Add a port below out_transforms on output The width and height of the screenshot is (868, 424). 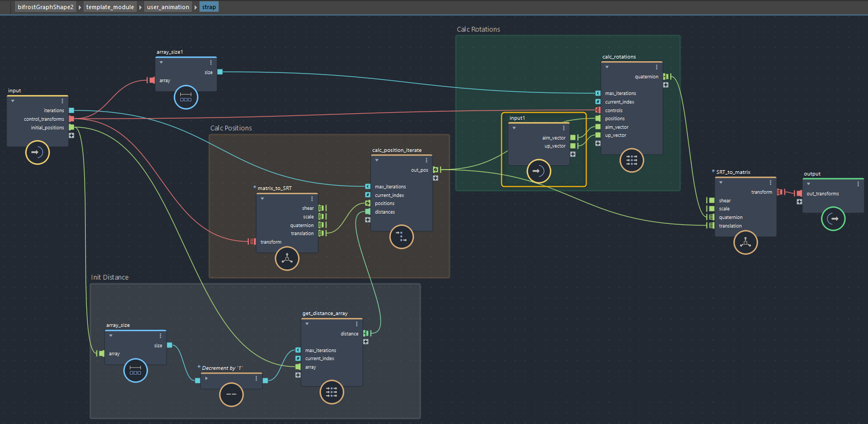(799, 202)
